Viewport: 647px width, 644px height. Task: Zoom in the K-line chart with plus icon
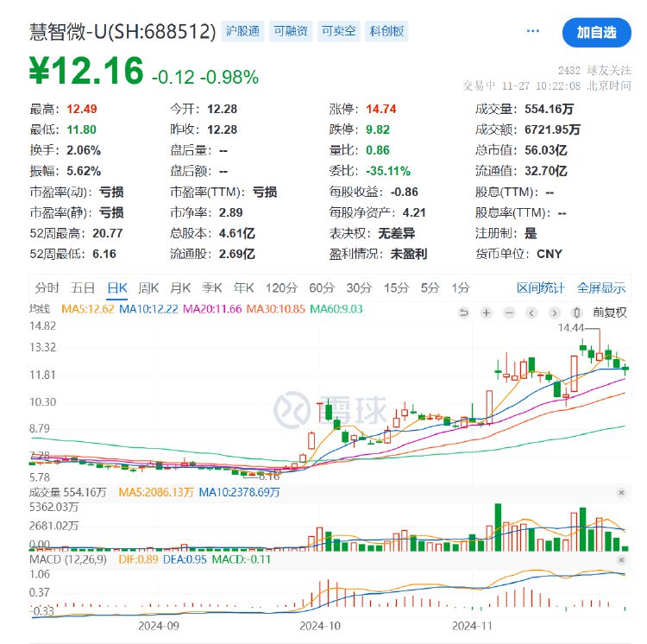tap(487, 313)
